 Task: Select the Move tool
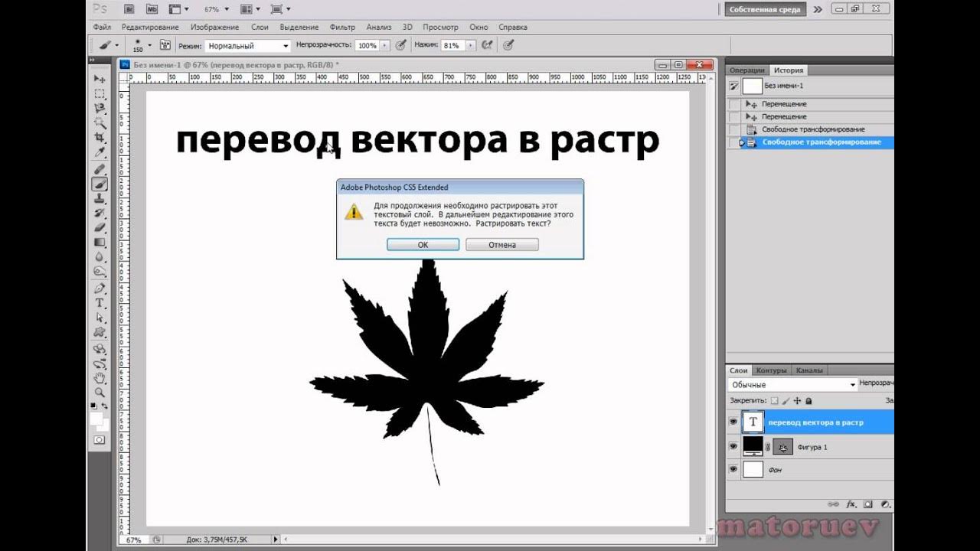(x=100, y=79)
